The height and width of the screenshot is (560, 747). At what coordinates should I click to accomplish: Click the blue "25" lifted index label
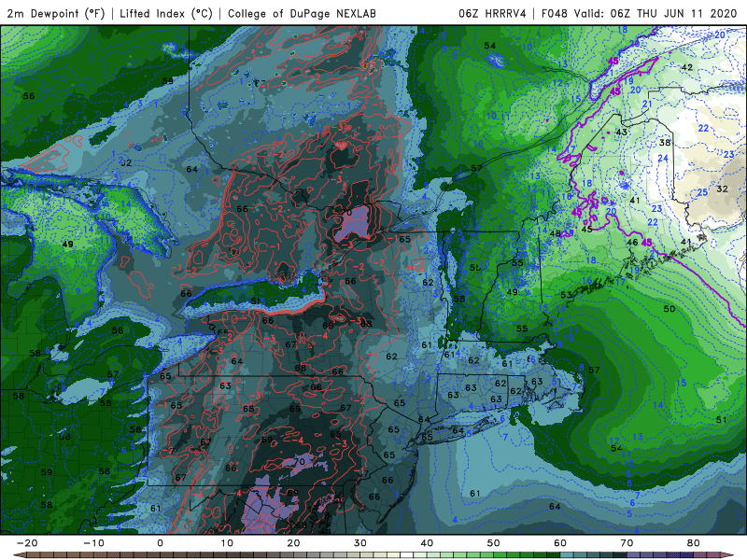[702, 192]
